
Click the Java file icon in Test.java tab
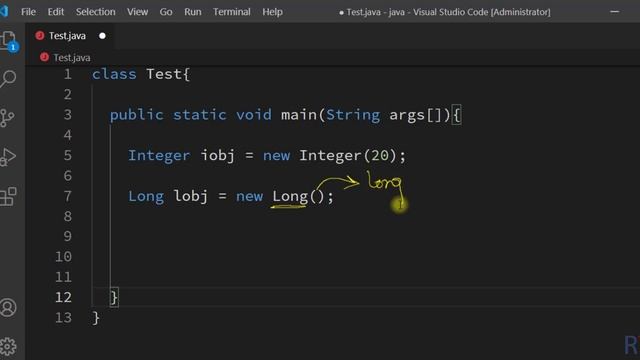click(40, 36)
